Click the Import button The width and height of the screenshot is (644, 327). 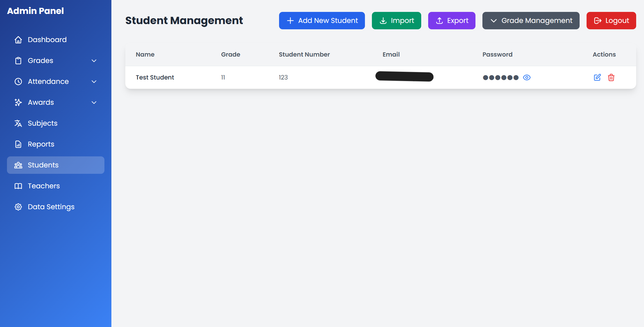[397, 21]
